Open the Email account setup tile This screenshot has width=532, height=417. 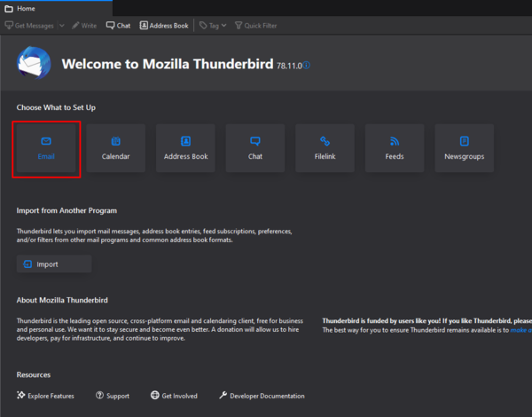click(x=46, y=148)
